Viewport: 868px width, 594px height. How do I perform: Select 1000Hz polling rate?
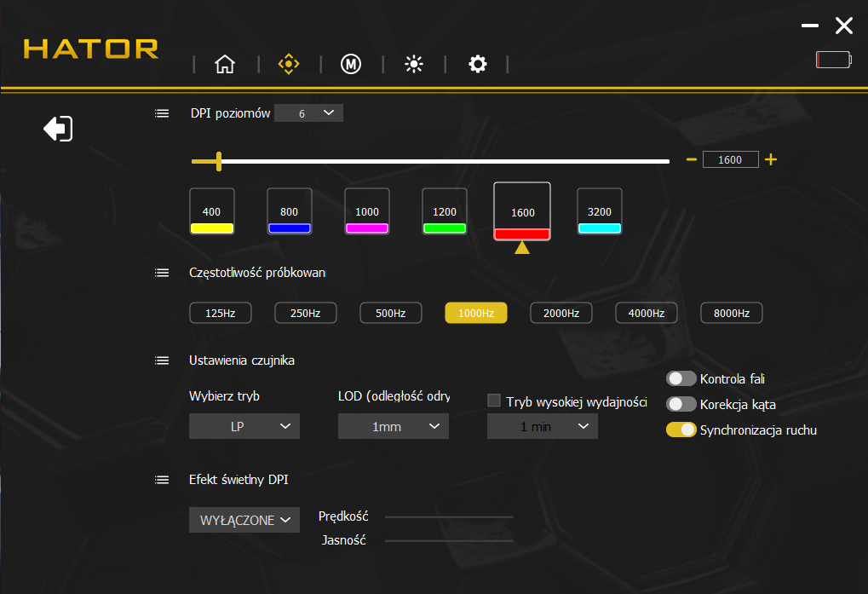(476, 313)
